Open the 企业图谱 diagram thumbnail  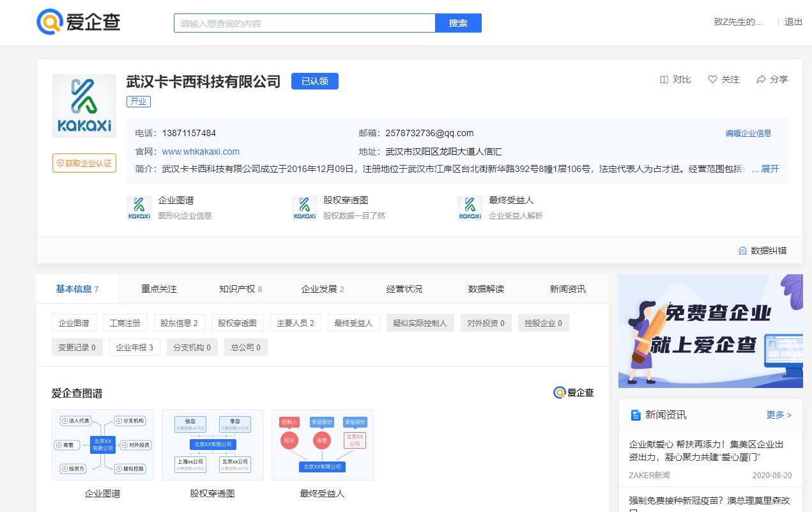pyautogui.click(x=103, y=445)
